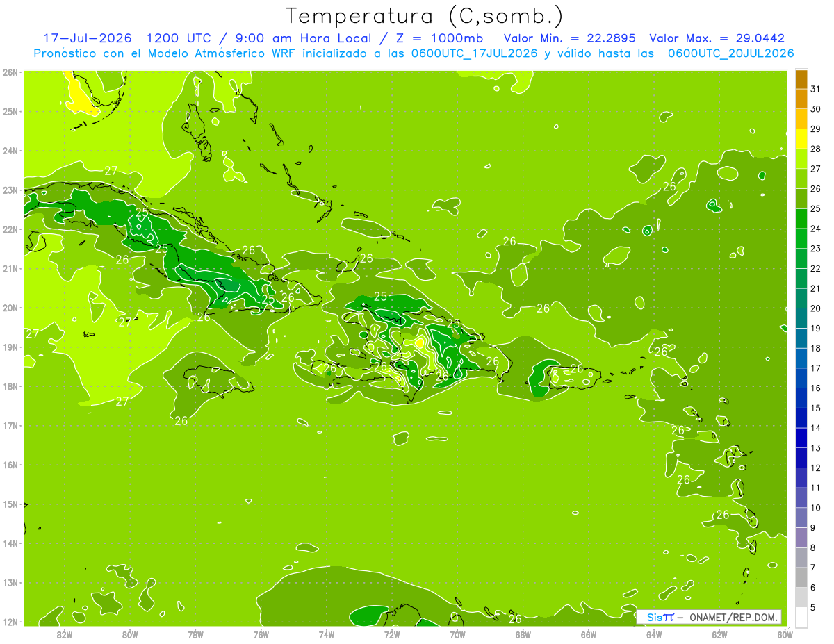Click the legend value '16'
The height and width of the screenshot is (644, 834).
click(815, 388)
